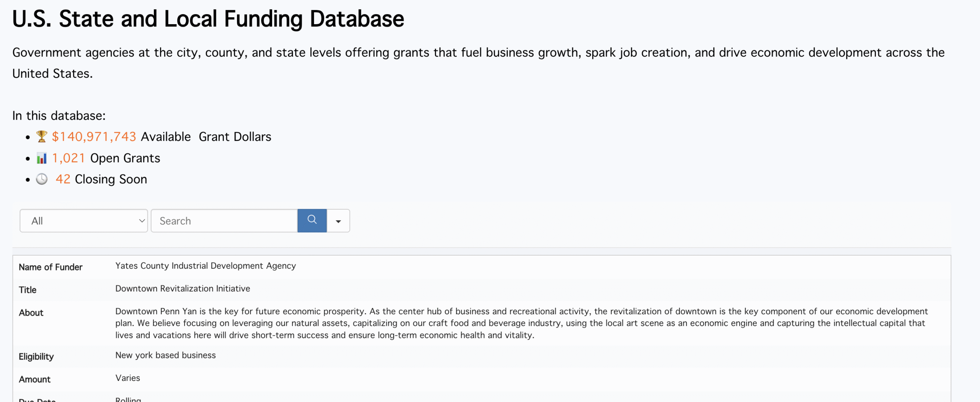Screen dimensions: 980x402
Task: Click the "Amount" row label
Action: pos(34,379)
